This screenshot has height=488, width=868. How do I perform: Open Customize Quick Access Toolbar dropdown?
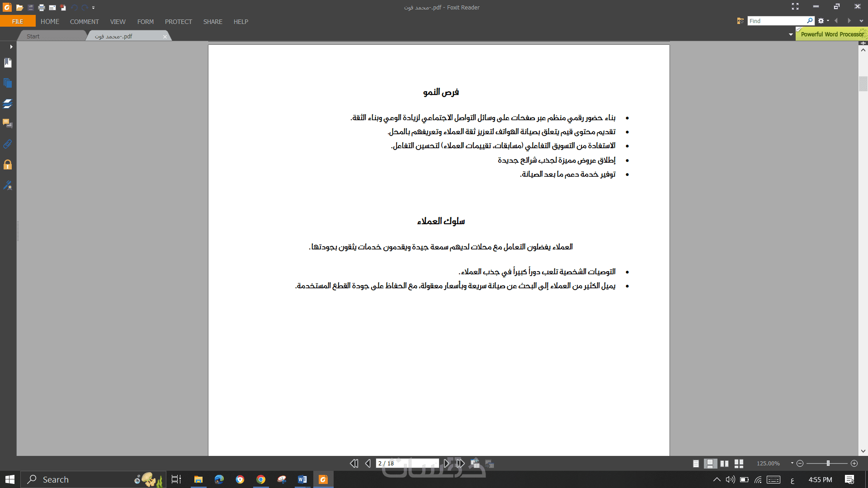coord(94,8)
